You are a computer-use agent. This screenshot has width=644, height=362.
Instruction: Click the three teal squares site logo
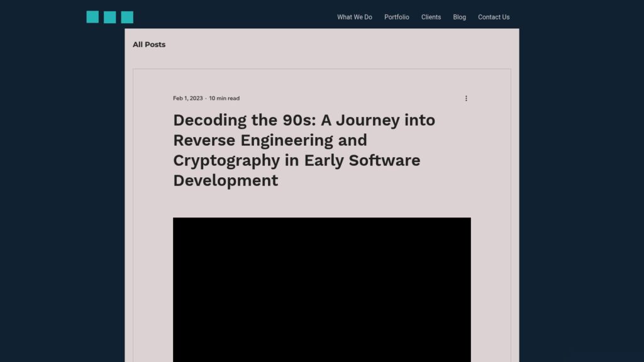[109, 17]
